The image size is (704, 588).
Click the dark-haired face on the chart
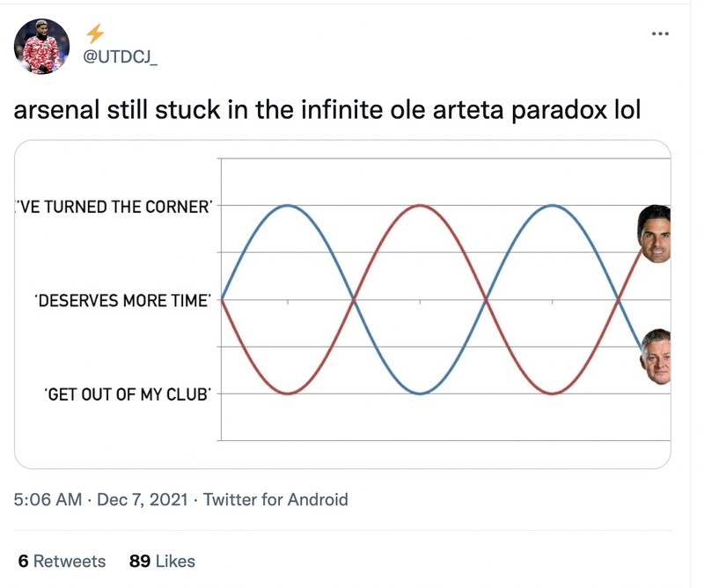(654, 234)
